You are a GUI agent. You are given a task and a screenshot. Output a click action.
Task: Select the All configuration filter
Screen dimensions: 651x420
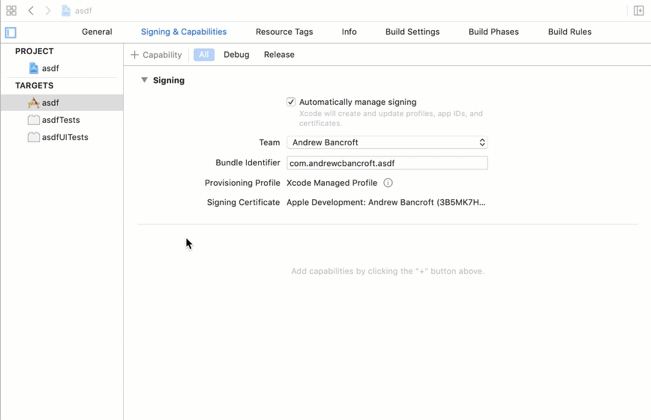tap(204, 55)
